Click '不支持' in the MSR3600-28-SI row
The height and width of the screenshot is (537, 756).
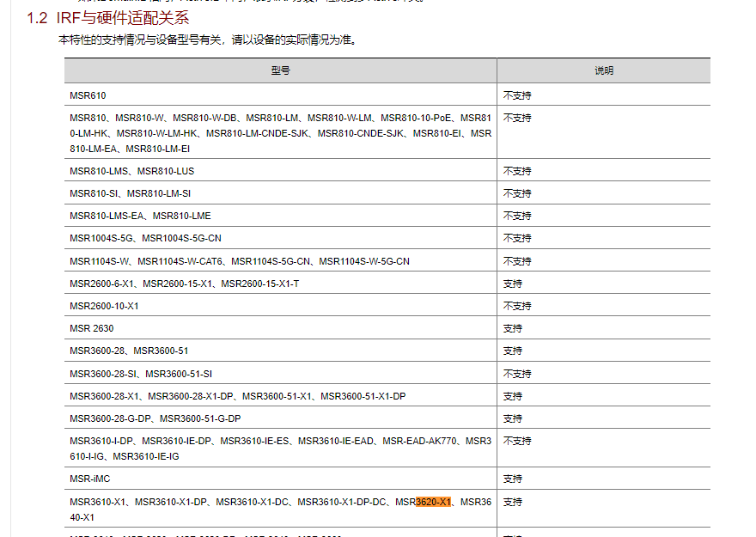point(517,374)
